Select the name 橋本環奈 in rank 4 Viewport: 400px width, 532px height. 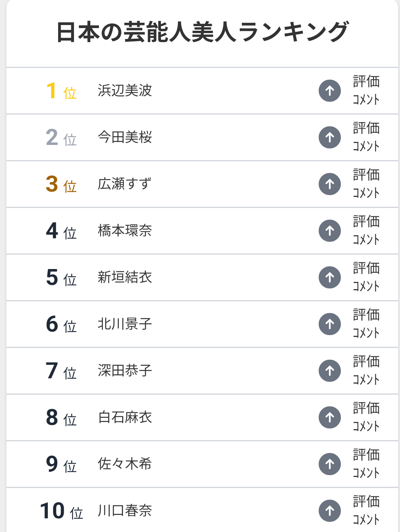pos(125,231)
